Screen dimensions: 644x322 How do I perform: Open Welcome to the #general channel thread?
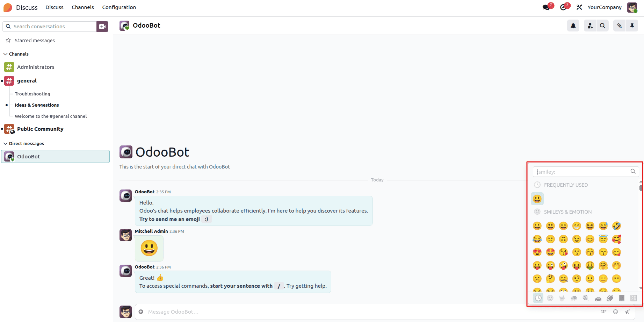51,116
